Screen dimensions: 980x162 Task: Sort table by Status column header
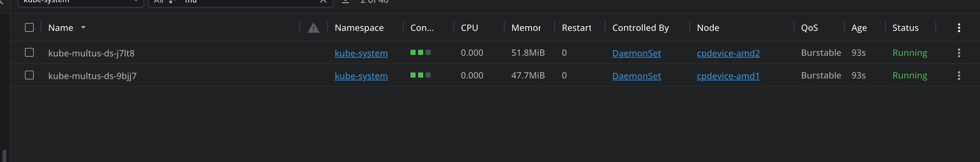pos(905,28)
